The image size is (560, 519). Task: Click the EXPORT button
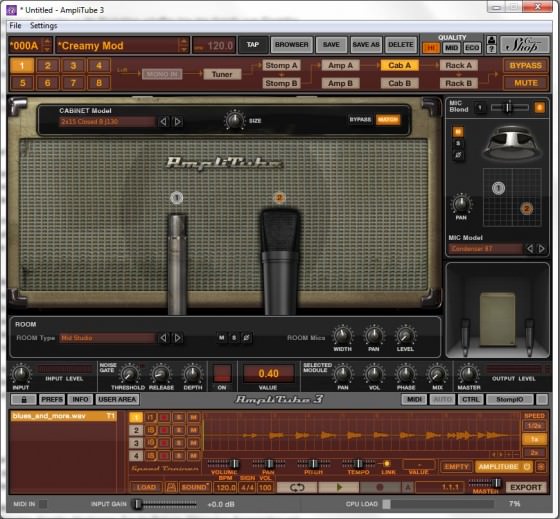pos(526,488)
